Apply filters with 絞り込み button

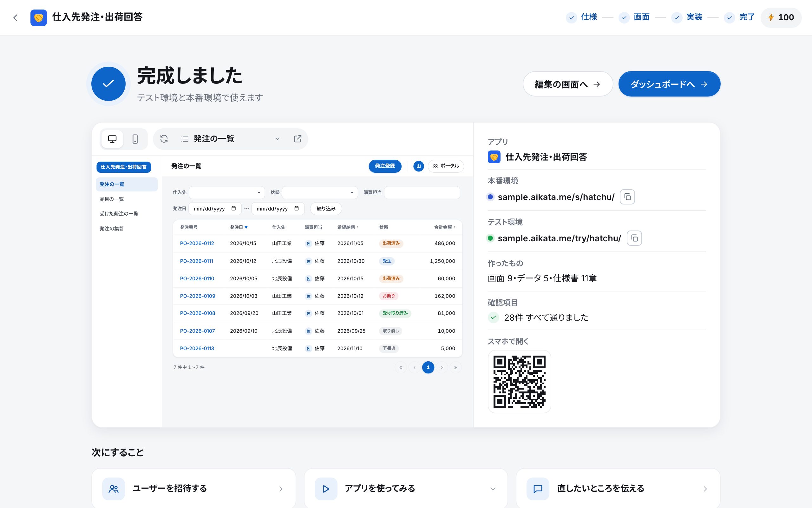pyautogui.click(x=326, y=209)
